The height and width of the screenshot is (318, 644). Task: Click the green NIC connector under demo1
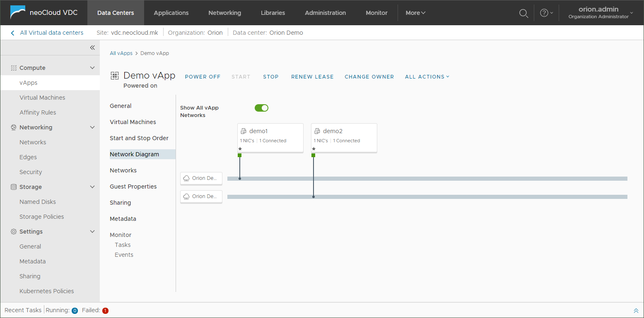239,155
